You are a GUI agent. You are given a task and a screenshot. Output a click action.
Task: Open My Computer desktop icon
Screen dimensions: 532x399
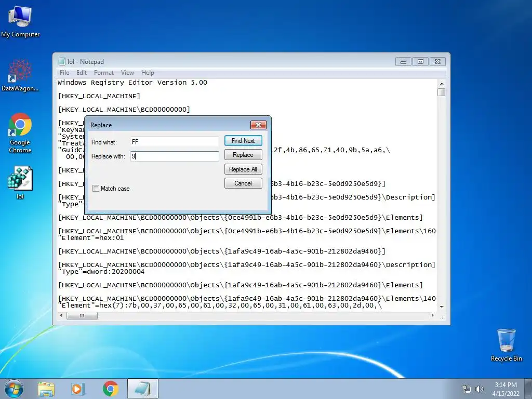20,21
